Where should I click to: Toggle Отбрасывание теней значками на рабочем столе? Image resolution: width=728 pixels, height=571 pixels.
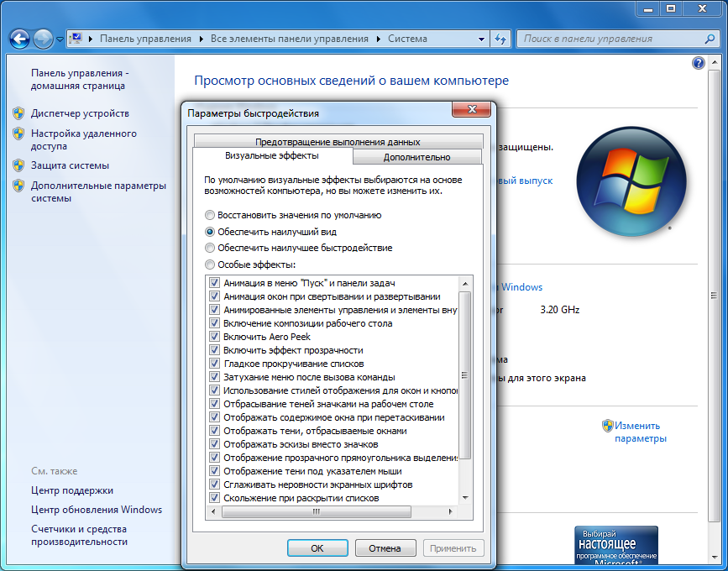pyautogui.click(x=214, y=404)
